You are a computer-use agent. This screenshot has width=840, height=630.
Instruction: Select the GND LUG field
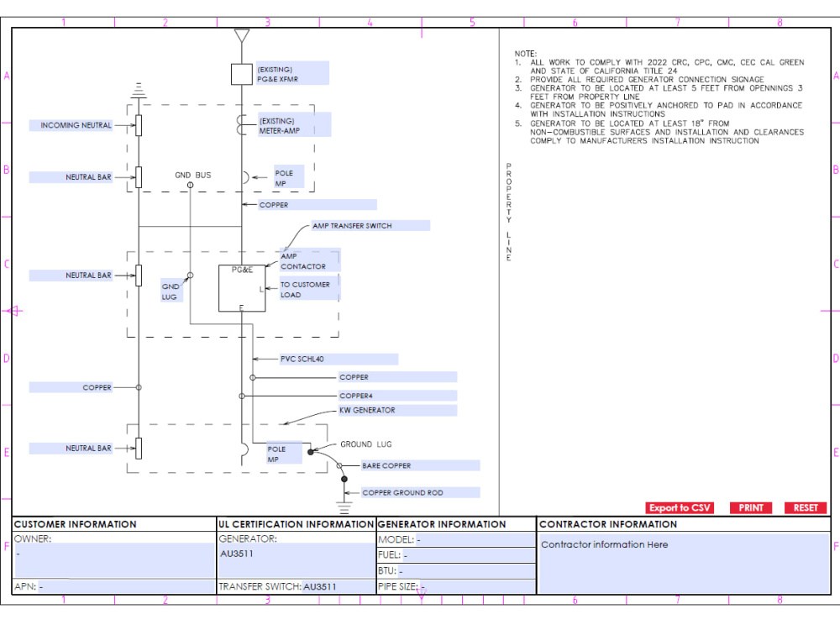coord(171,291)
